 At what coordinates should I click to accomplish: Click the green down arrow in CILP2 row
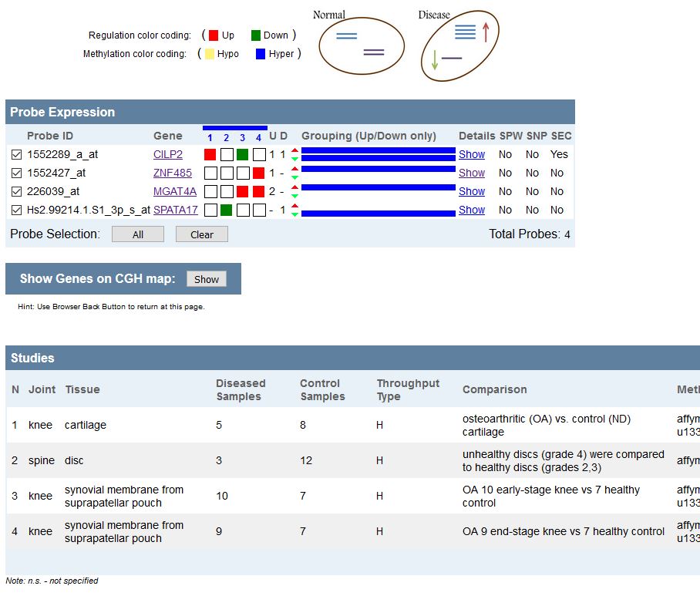pyautogui.click(x=294, y=159)
